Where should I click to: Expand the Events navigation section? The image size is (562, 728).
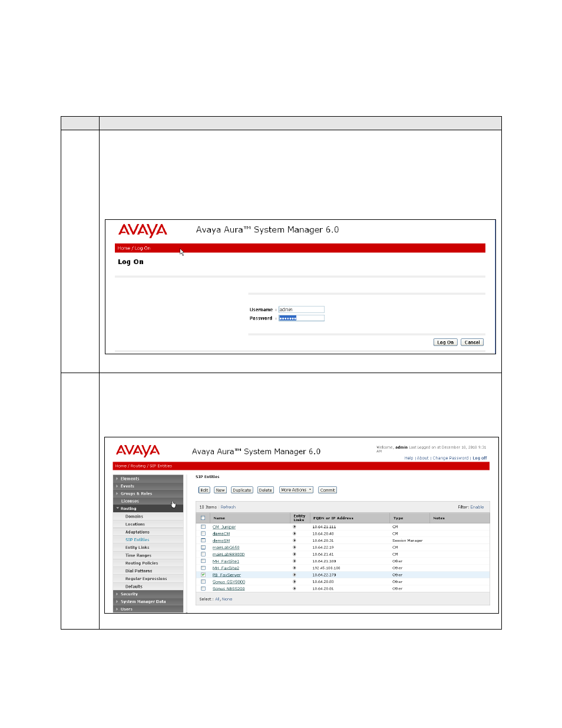point(148,486)
